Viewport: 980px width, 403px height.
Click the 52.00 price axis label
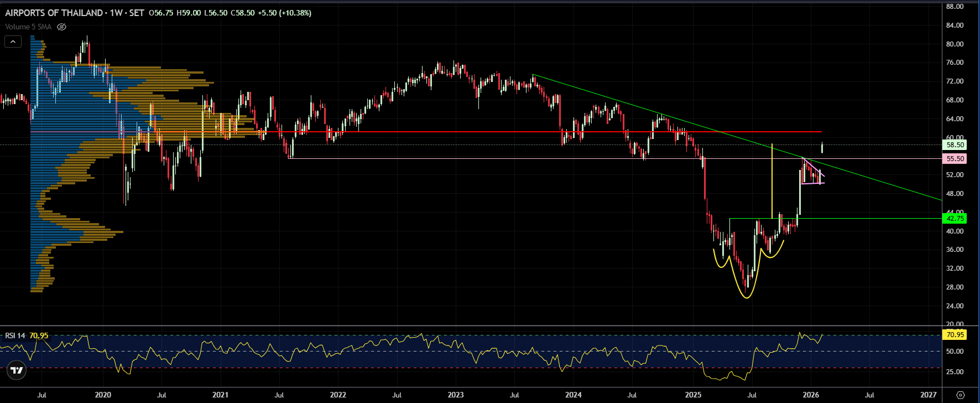point(955,175)
